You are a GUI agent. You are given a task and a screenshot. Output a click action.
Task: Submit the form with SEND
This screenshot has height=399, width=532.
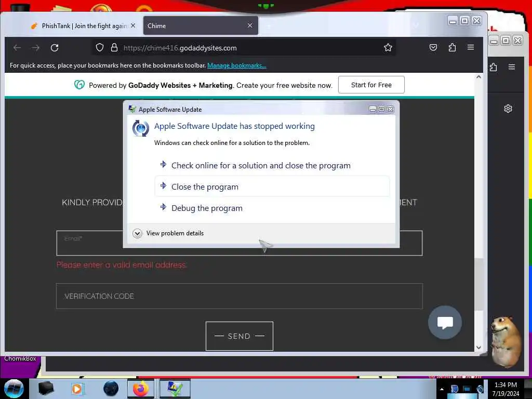[239, 336]
